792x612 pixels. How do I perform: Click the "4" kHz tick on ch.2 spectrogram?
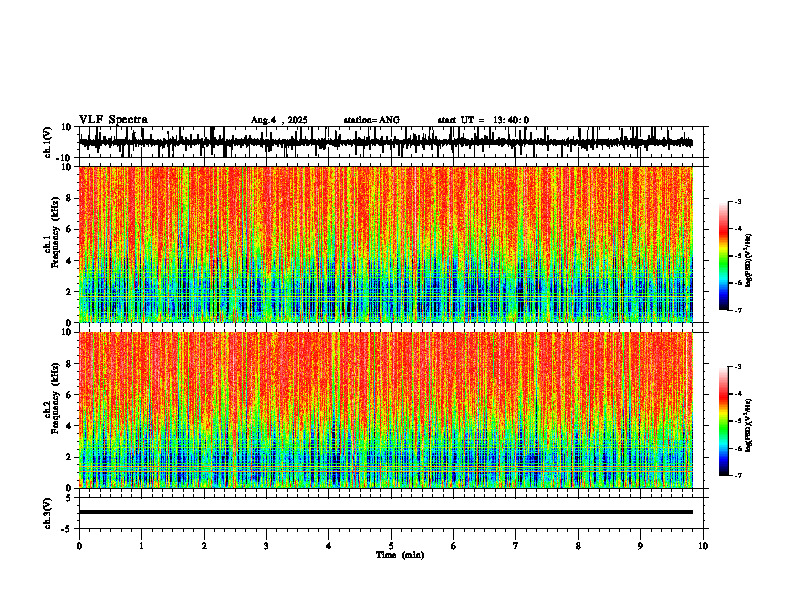click(70, 426)
